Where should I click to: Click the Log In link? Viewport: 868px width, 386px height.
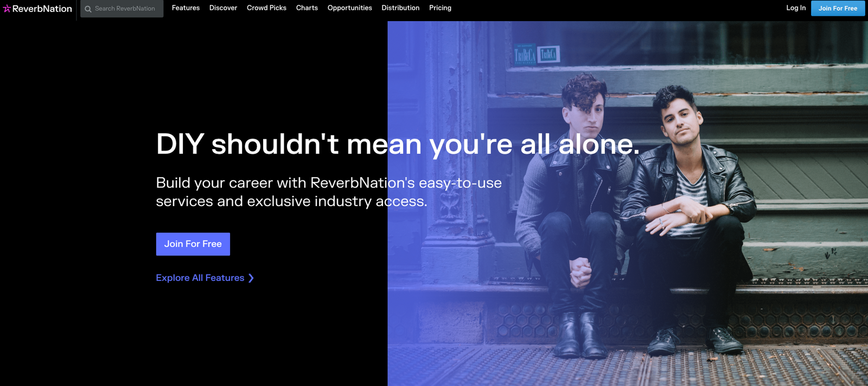pyautogui.click(x=796, y=8)
